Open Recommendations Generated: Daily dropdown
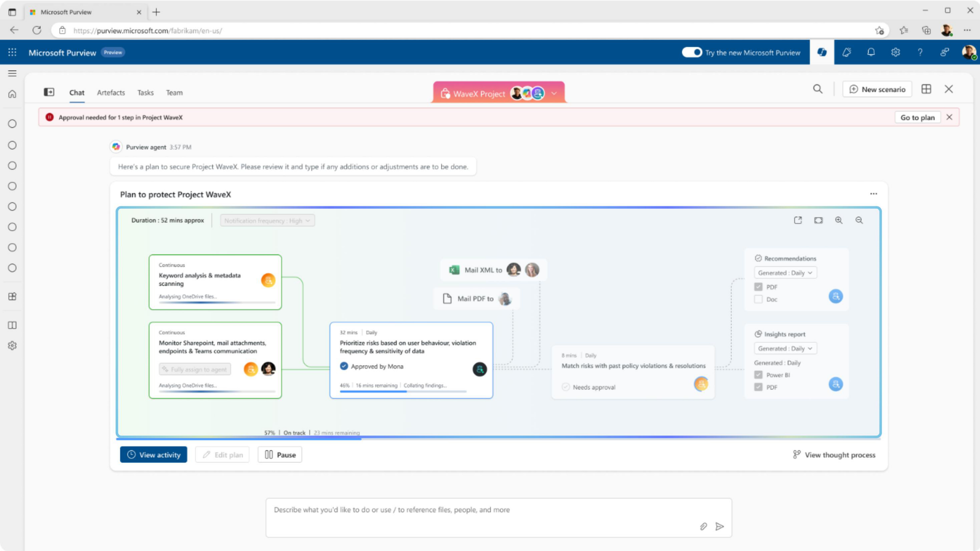Image resolution: width=980 pixels, height=551 pixels. coord(785,273)
